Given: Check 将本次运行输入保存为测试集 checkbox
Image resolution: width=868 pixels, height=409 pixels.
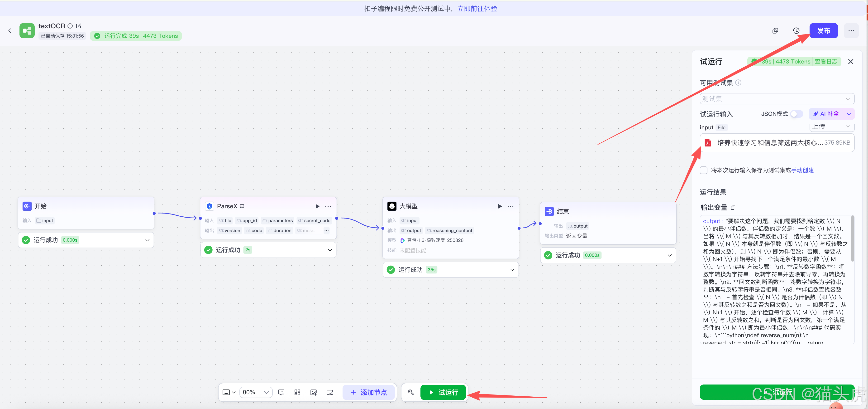Looking at the screenshot, I should click(x=704, y=170).
